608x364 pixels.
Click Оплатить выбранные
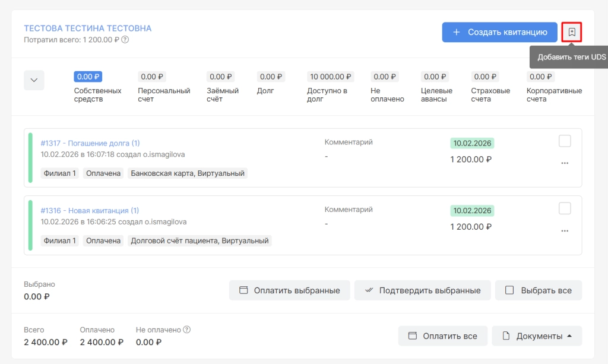coord(289,290)
